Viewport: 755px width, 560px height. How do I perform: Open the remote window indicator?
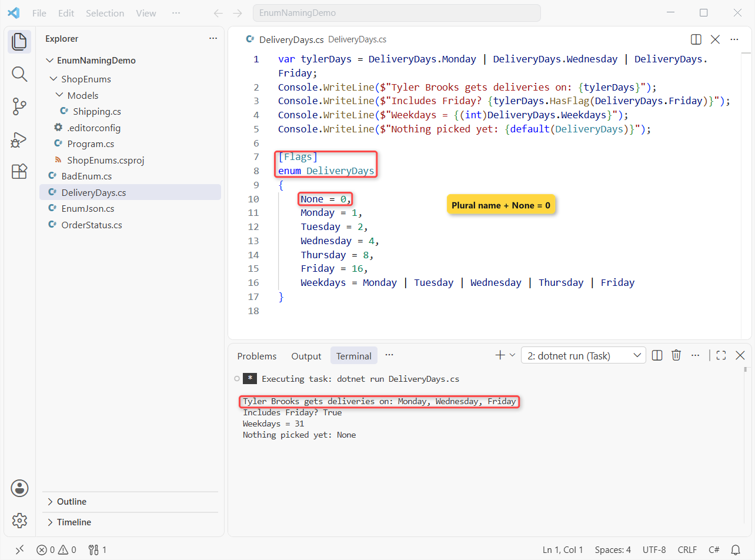pyautogui.click(x=19, y=550)
